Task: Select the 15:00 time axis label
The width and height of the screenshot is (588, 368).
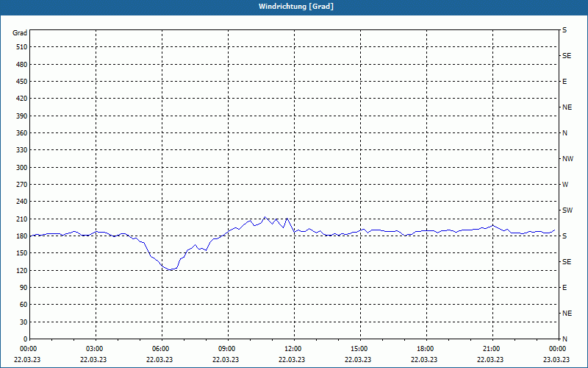Action: coord(359,349)
